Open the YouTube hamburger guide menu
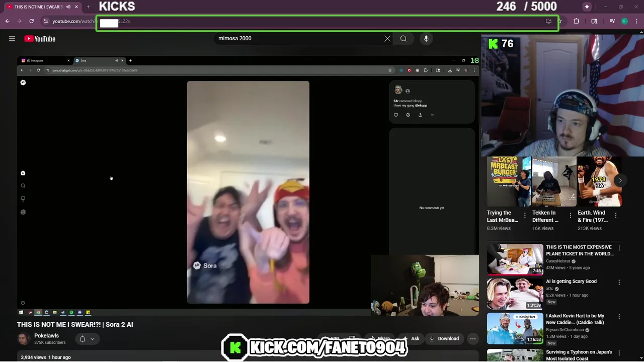Screen dimensions: 644x362 (x=12, y=39)
